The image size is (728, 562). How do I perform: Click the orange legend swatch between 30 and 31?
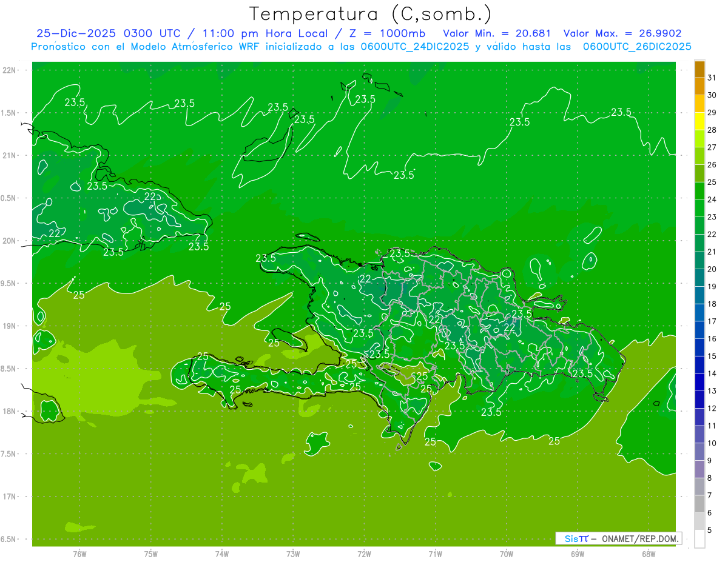click(699, 87)
